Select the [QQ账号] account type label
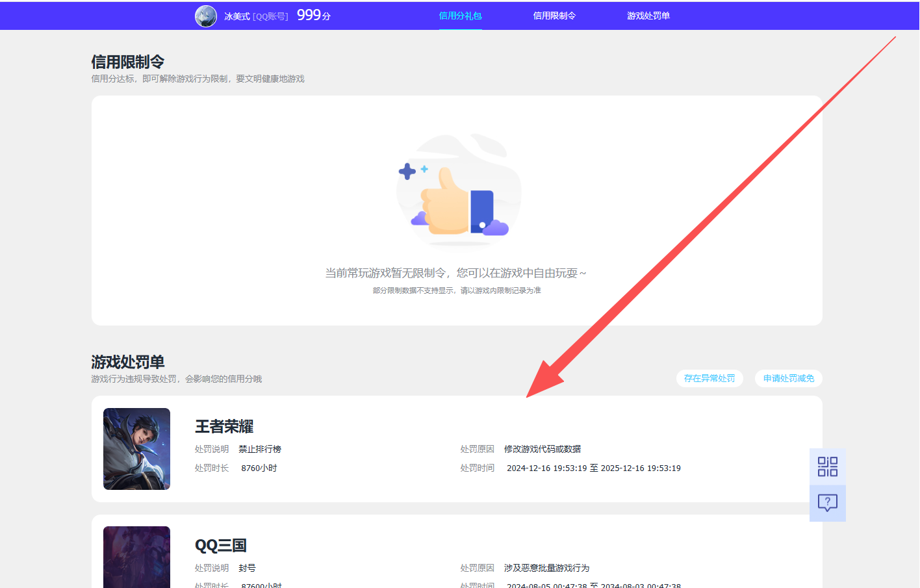This screenshot has width=920, height=588. click(270, 16)
